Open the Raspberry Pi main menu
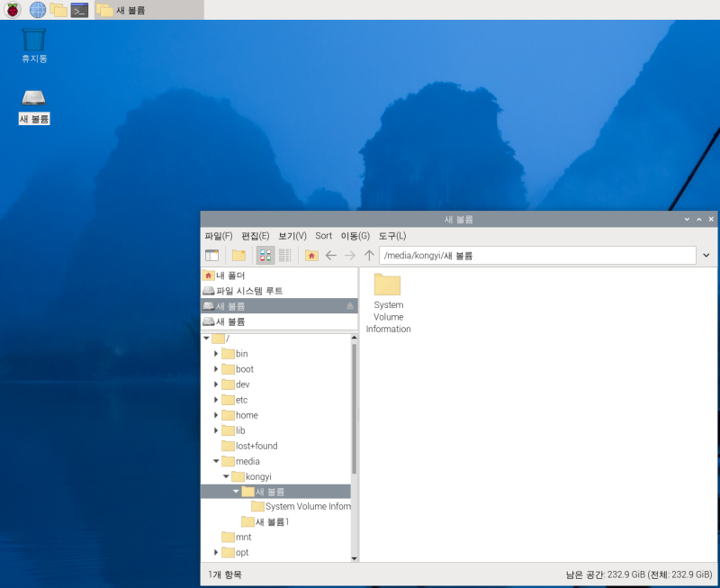The image size is (720, 588). point(13,10)
